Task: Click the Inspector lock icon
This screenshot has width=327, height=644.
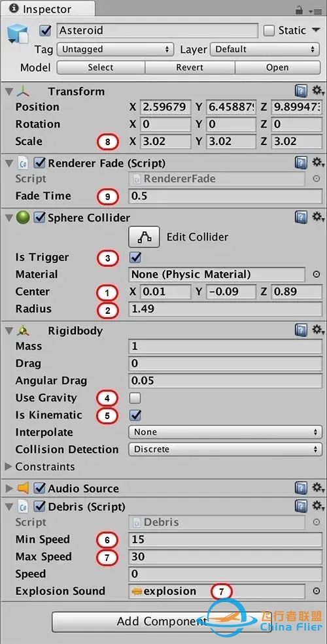Action: (300, 10)
